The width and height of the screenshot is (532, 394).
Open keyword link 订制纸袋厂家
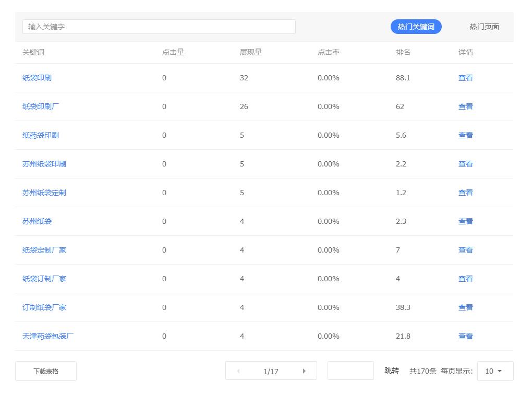coord(44,307)
